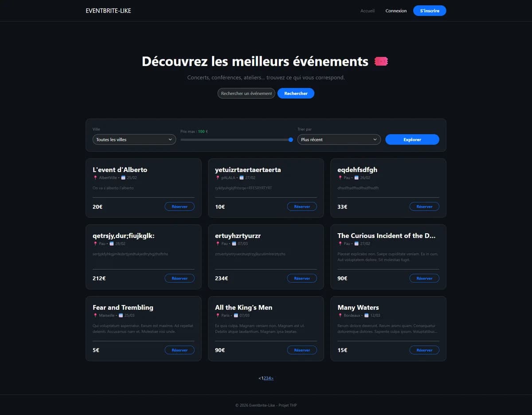Focus the 'Rechercher un événement' search field

click(246, 94)
